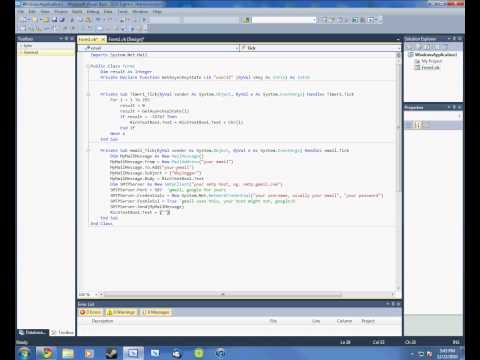Viewport: 480px width, 360px height.
Task: Click the Ln 28 status bar indicator
Action: coord(345,342)
